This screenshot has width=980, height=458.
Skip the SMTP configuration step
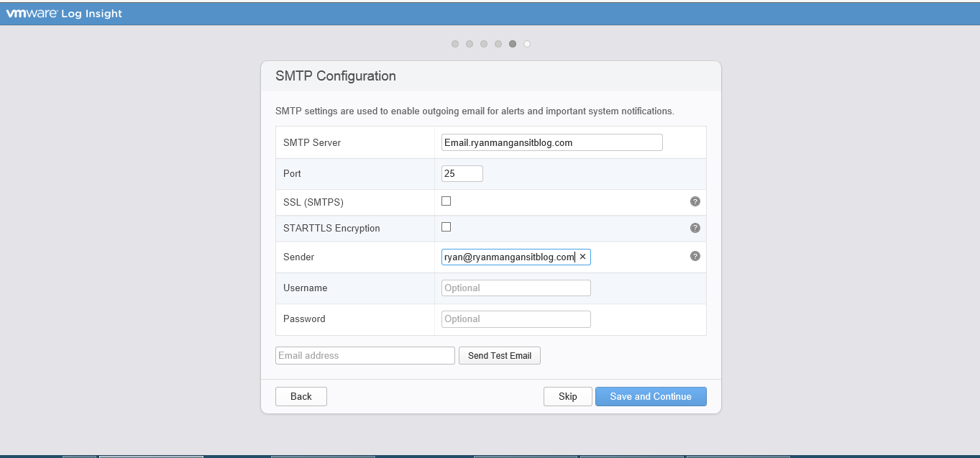coord(567,396)
